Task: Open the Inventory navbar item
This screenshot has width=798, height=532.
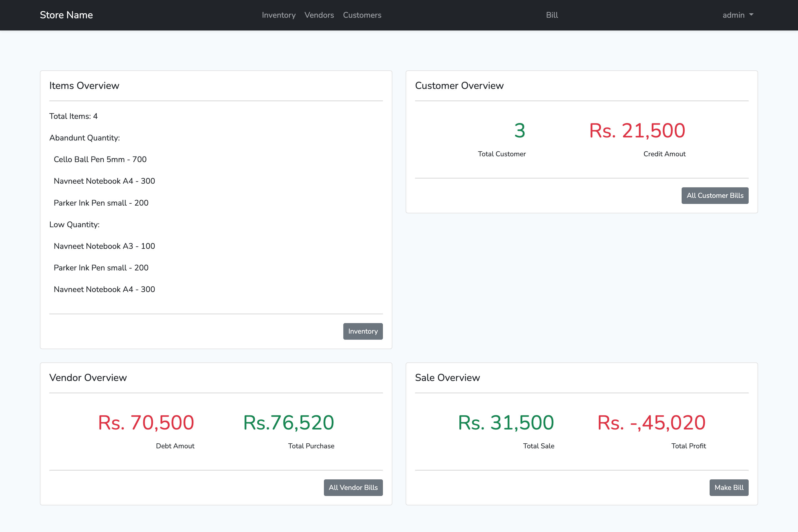Action: click(x=278, y=15)
